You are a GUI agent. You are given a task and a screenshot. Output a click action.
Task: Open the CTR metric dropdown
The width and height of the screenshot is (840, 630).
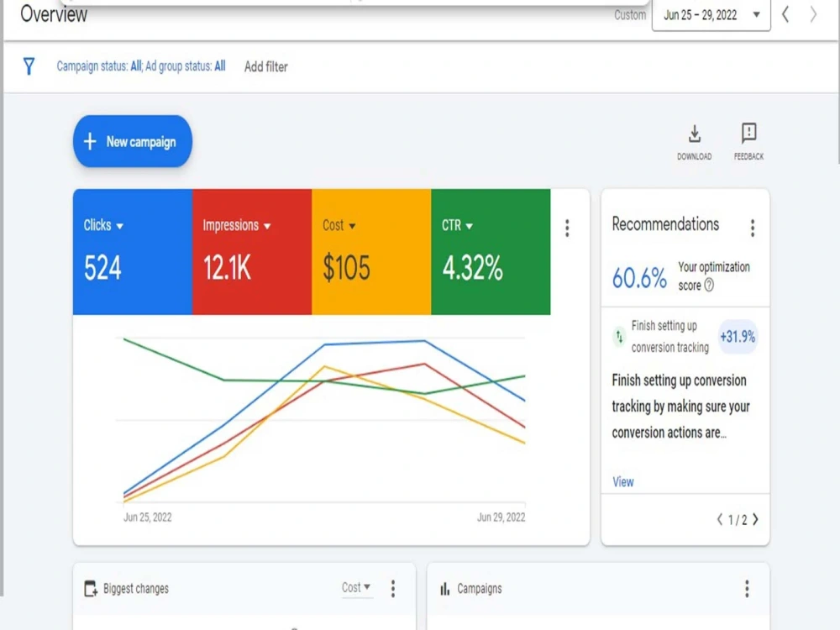click(457, 225)
